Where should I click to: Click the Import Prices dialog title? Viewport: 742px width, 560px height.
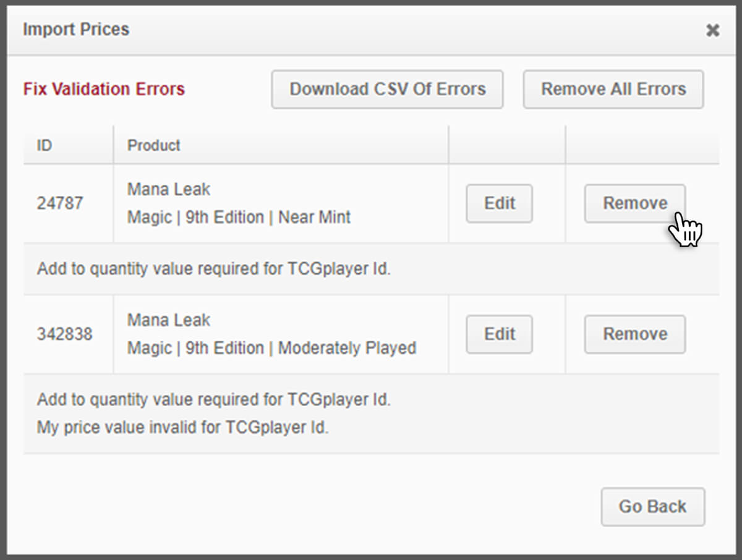click(x=75, y=29)
